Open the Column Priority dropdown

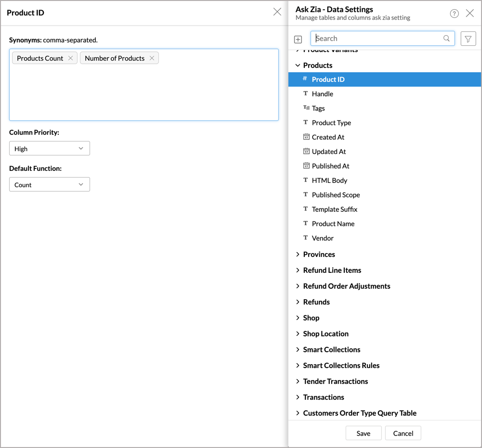(50, 149)
